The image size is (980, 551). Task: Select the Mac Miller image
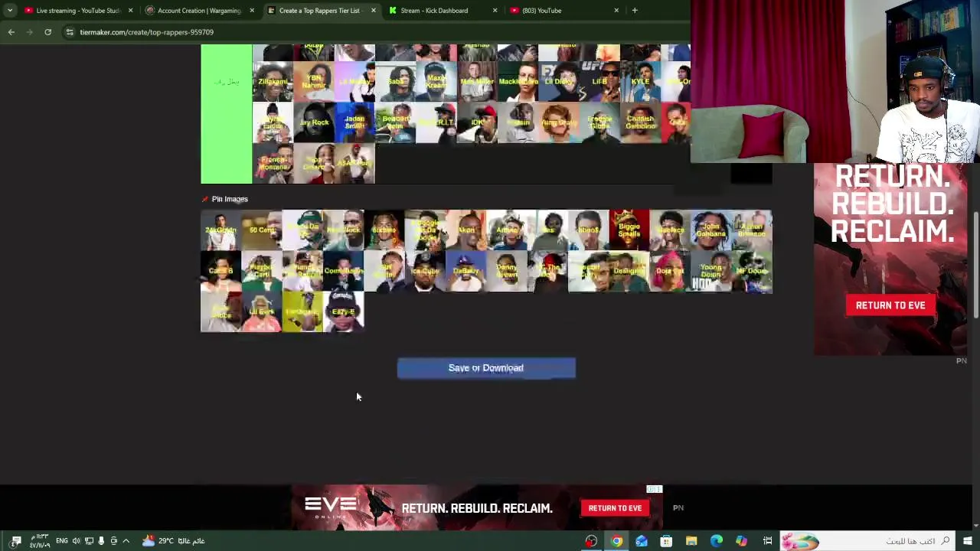(x=478, y=82)
